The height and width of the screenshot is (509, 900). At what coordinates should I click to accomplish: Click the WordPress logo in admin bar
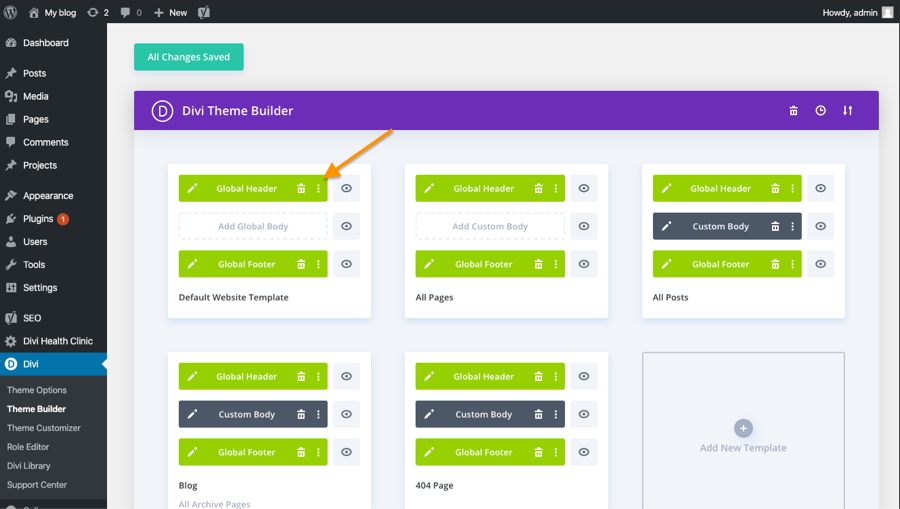tap(10, 12)
